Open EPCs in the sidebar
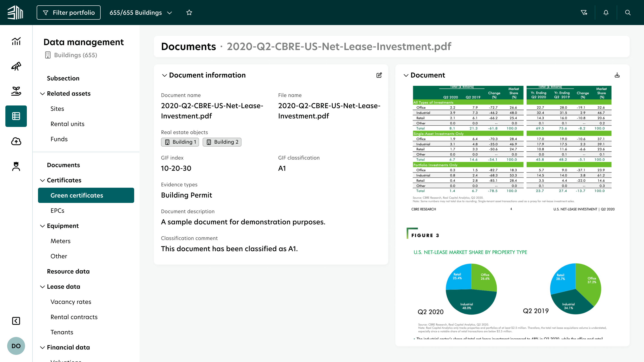 coord(57,210)
